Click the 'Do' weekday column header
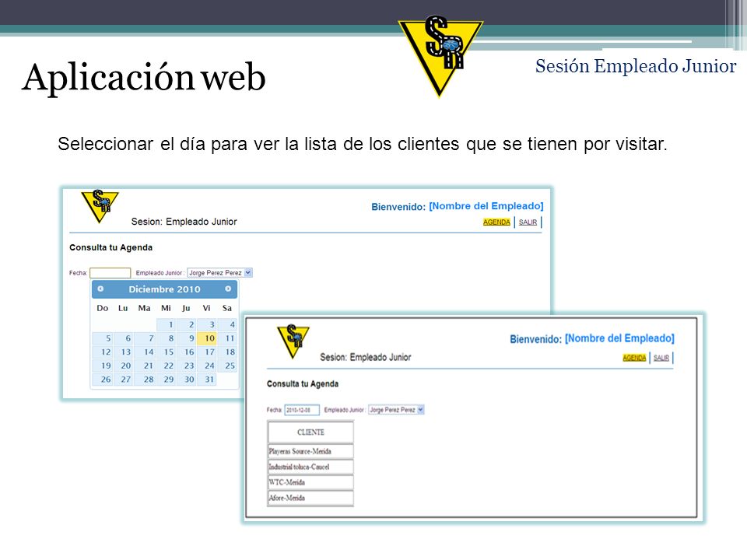The width and height of the screenshot is (747, 560). tap(103, 308)
